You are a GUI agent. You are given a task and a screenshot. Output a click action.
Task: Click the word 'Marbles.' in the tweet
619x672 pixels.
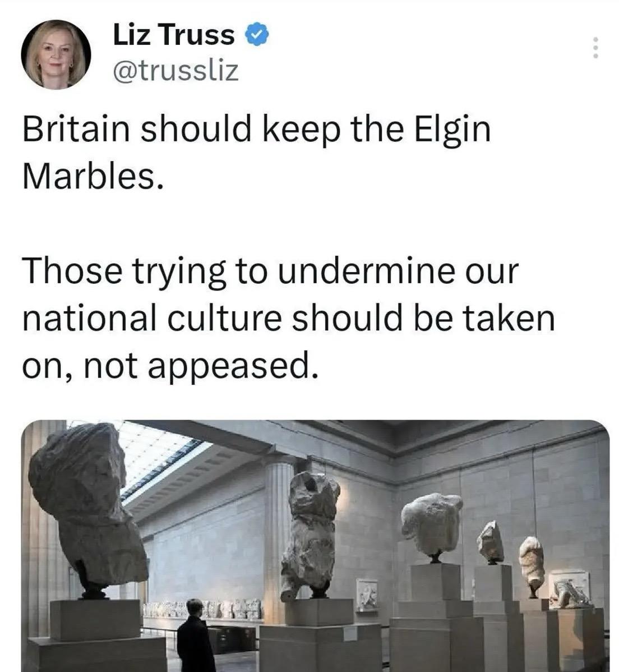[93, 177]
